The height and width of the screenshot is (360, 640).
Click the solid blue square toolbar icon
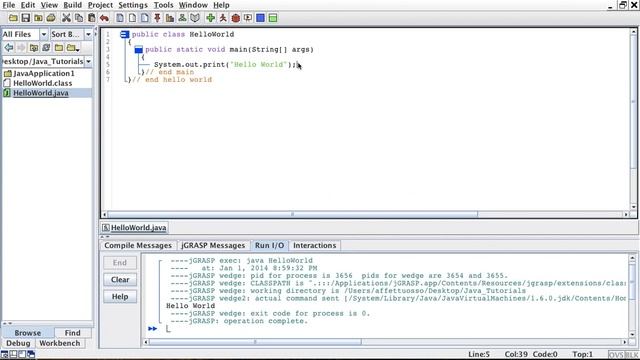click(260, 18)
